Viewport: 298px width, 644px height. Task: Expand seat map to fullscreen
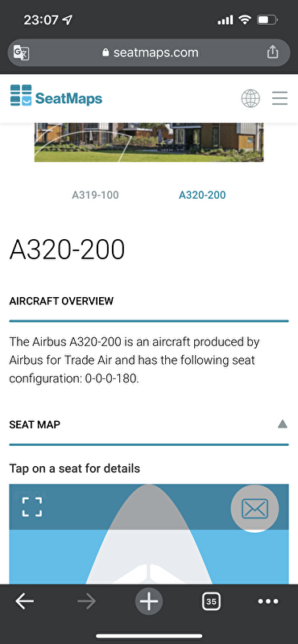point(32,507)
